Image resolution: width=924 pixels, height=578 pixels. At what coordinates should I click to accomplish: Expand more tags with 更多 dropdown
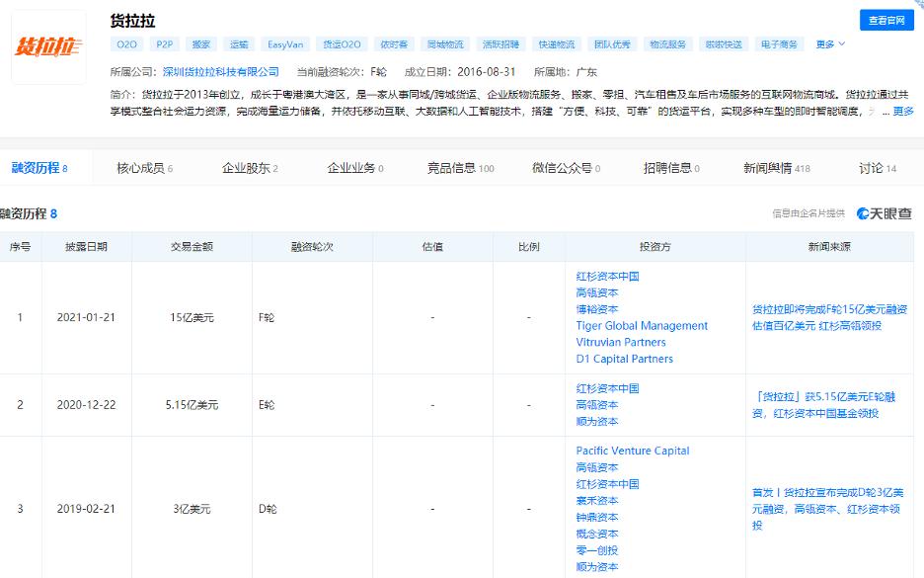tap(830, 44)
